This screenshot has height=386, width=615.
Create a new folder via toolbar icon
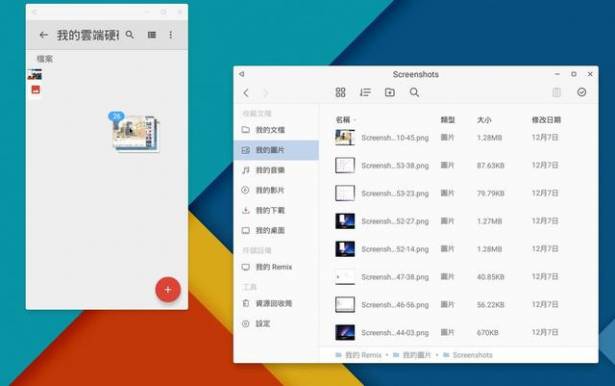389,93
